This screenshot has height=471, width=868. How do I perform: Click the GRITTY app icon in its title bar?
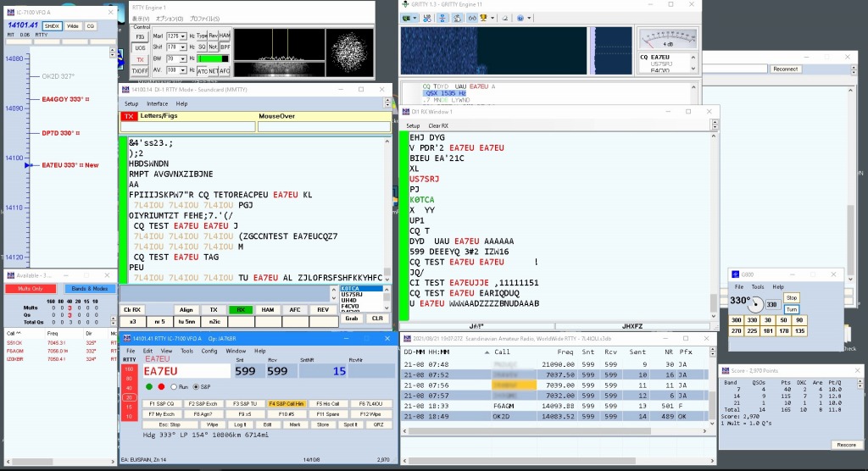(405, 4)
